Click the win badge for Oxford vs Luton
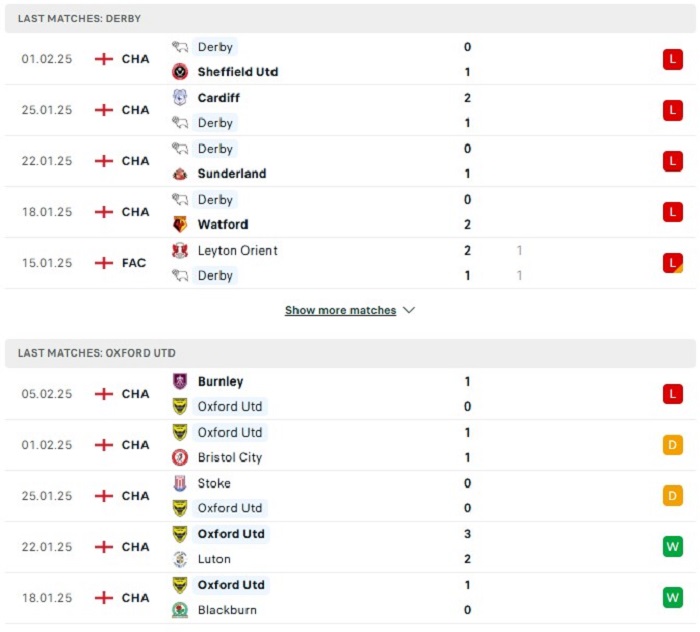The width and height of the screenshot is (700, 632). (x=673, y=547)
